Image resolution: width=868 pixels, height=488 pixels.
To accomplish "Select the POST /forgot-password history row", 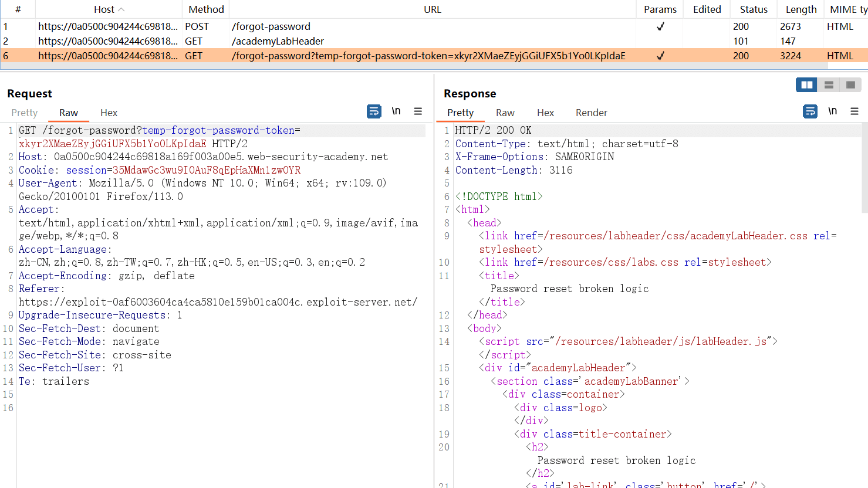I will [x=271, y=26].
